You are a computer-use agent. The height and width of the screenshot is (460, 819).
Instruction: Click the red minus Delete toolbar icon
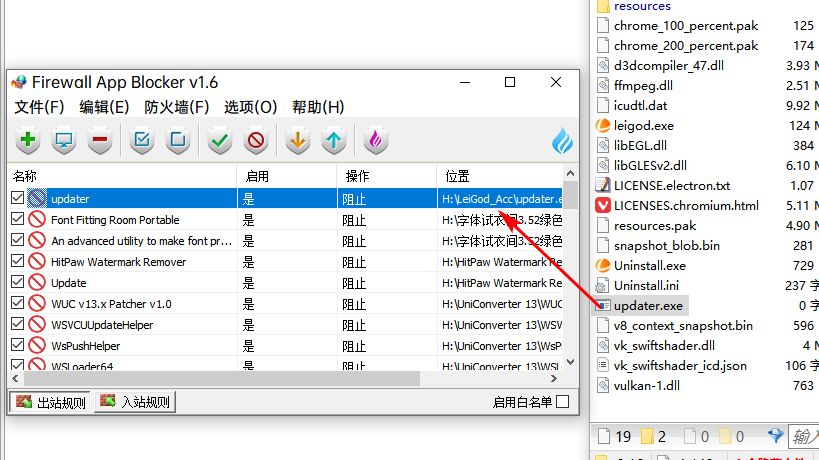pos(100,140)
